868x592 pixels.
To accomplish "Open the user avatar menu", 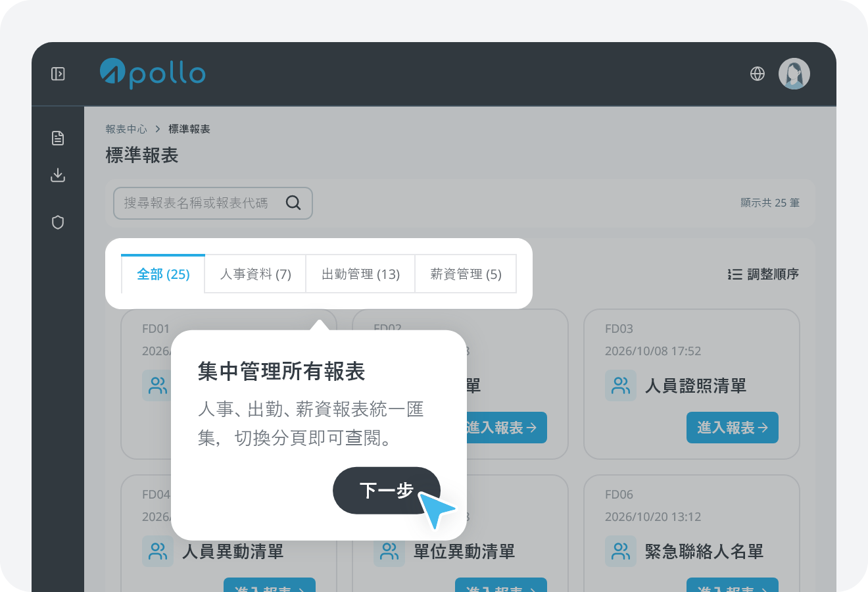I will 794,74.
